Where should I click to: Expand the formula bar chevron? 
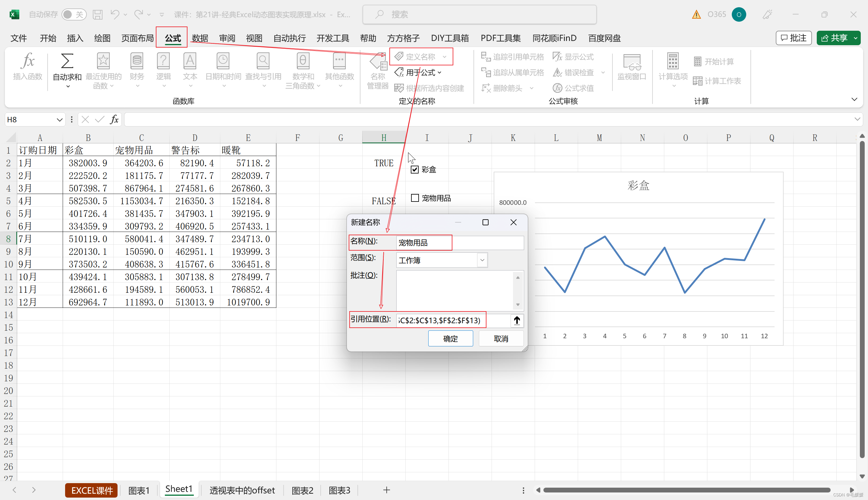coord(857,119)
